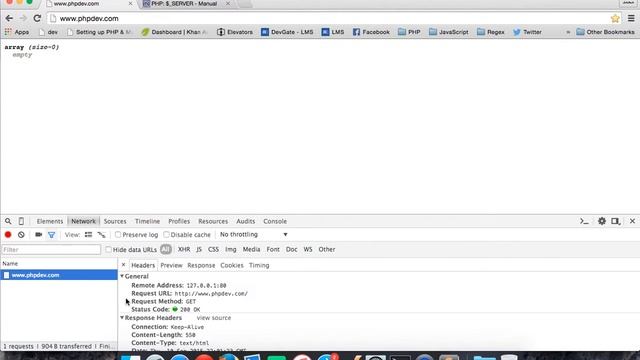Filter requests by CSS
Screen dimensions: 640x360
tap(213, 249)
